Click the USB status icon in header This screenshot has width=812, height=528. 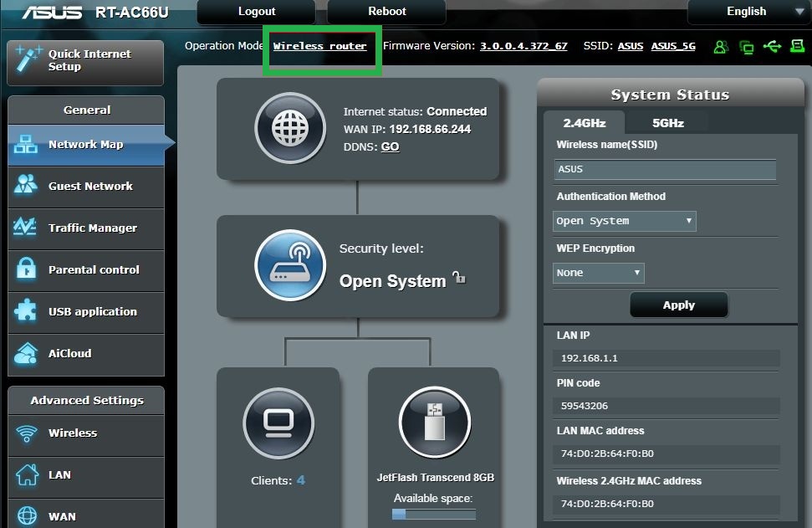point(772,47)
